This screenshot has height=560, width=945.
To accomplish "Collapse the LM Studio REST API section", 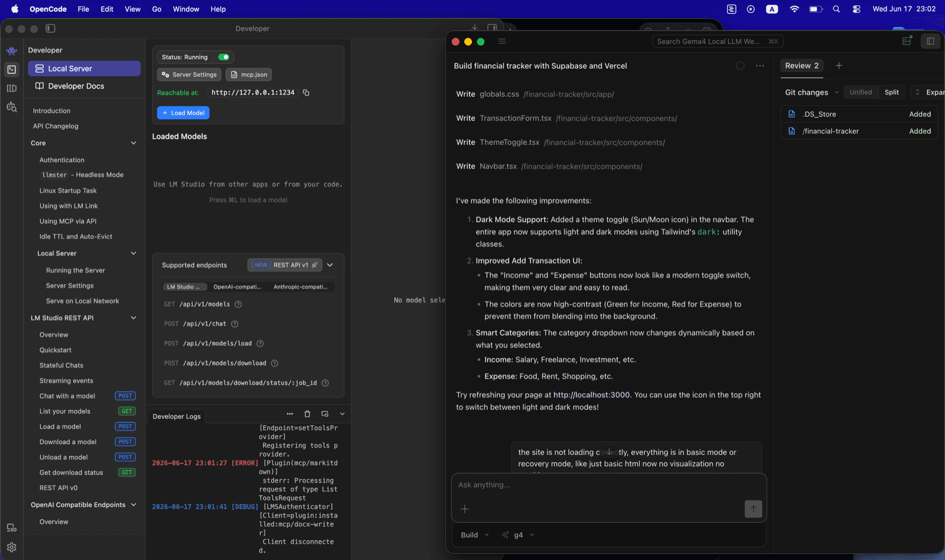I will point(133,318).
